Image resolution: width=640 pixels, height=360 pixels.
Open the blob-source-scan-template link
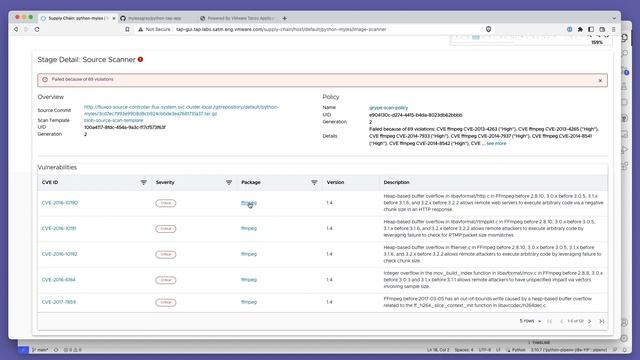113,120
